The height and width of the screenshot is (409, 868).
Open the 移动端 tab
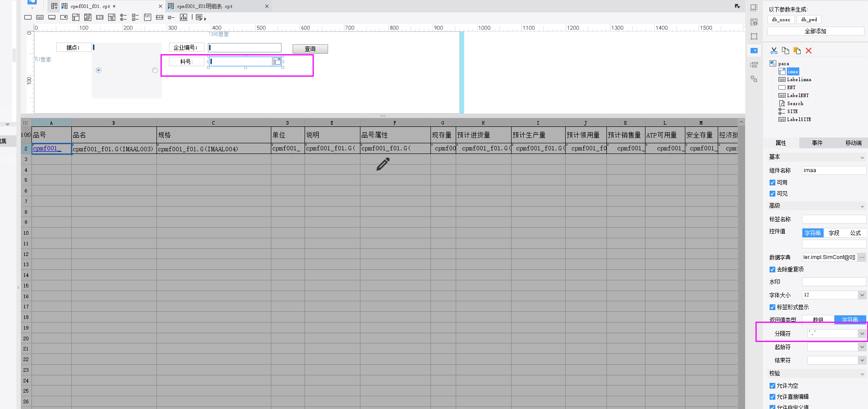pos(853,143)
